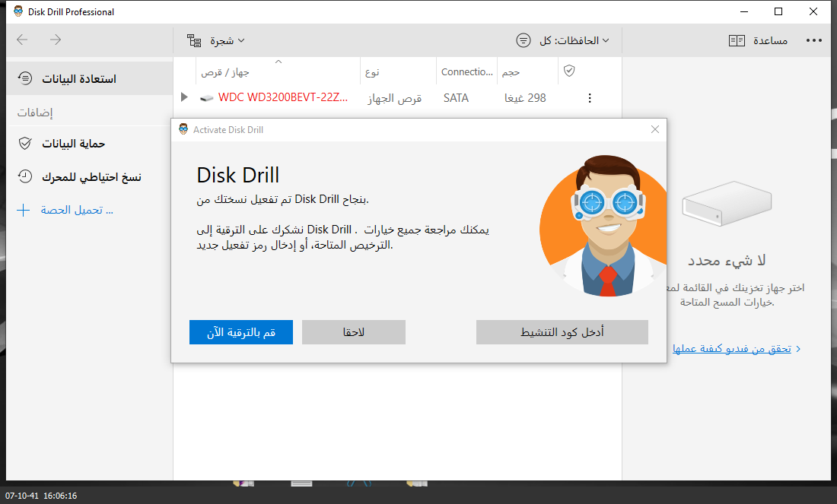Sort by Size (حجم) column header
The height and width of the screenshot is (504, 837).
pos(511,72)
